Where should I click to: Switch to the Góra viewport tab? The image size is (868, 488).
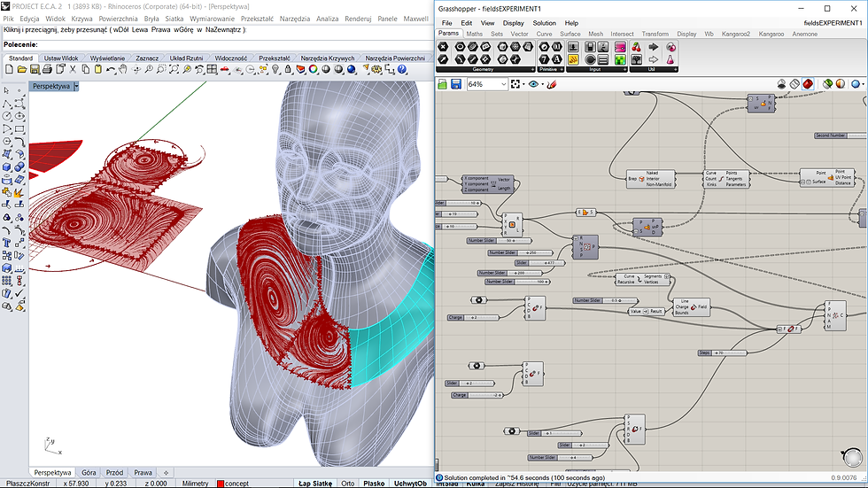tap(89, 473)
